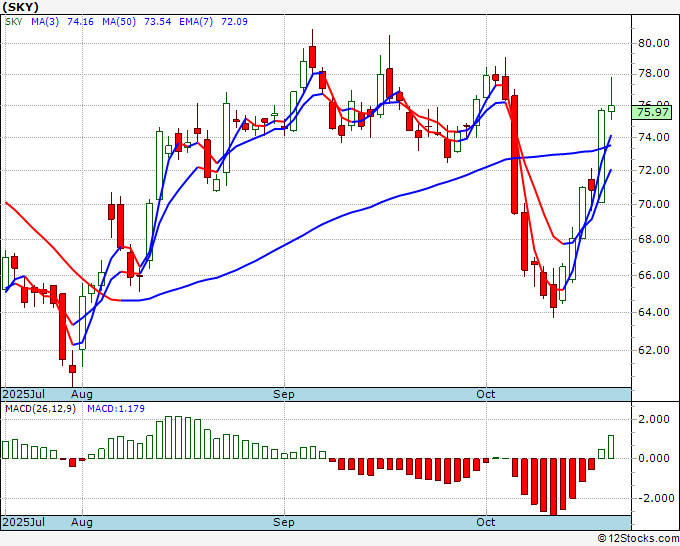680x546 pixels.
Task: Click the MA(50) legend label
Action: point(119,22)
